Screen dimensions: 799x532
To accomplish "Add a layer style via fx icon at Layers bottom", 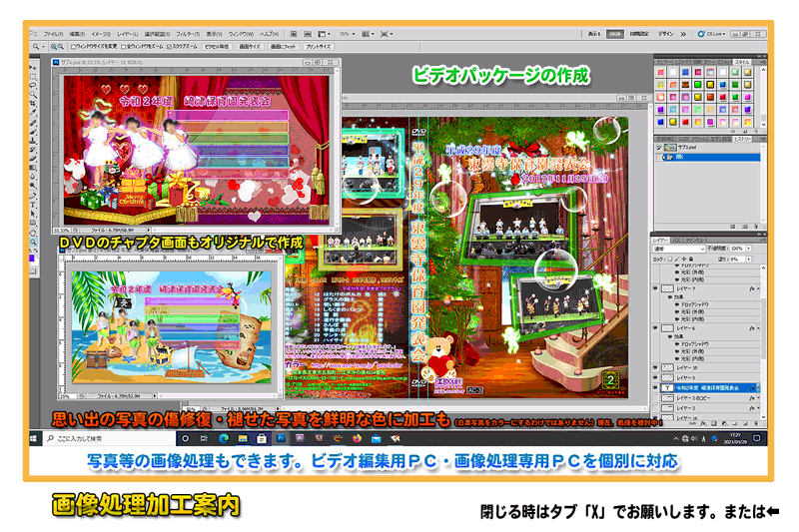I will (704, 423).
